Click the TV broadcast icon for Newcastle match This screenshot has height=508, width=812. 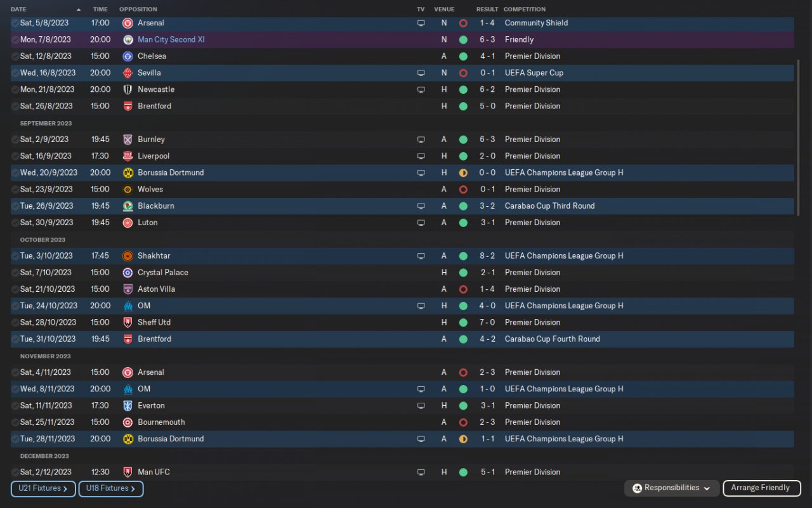coord(421,89)
